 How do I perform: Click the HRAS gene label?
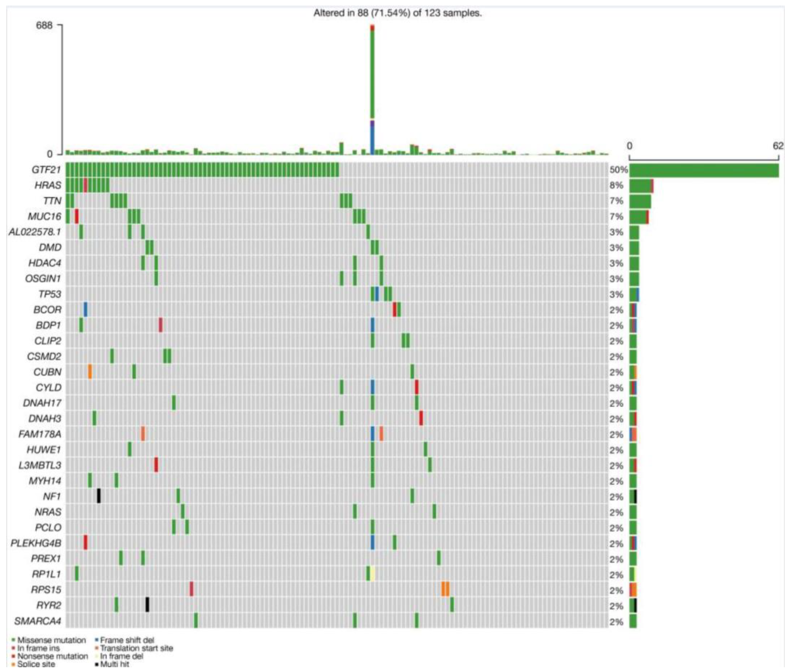click(x=48, y=185)
